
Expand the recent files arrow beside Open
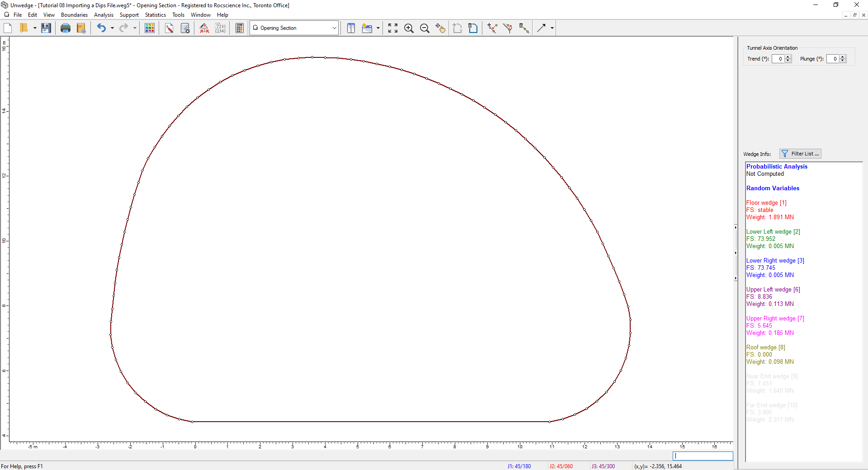click(x=35, y=28)
